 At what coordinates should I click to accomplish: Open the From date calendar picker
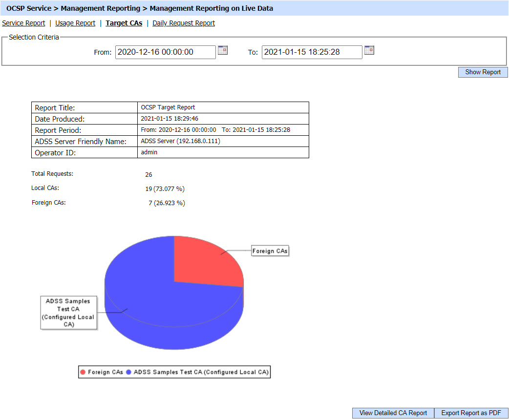tap(223, 50)
